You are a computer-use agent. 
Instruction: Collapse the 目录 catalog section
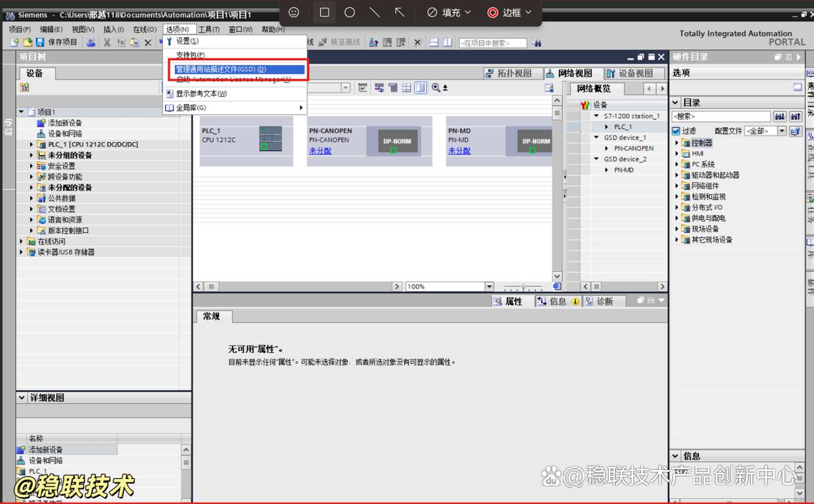[x=676, y=102]
